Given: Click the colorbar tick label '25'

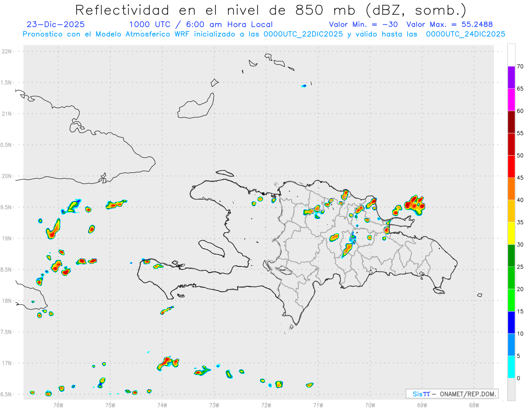Looking at the screenshot, I should tap(520, 266).
